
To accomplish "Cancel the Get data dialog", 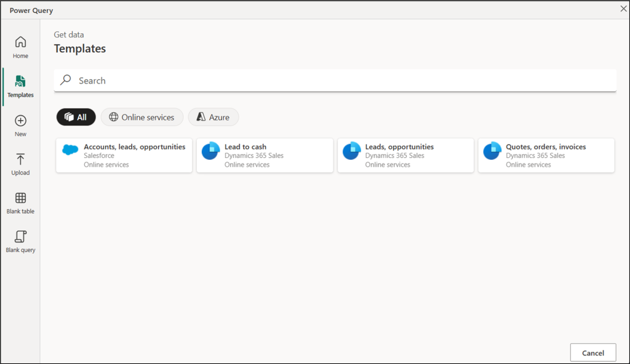I will click(x=593, y=353).
